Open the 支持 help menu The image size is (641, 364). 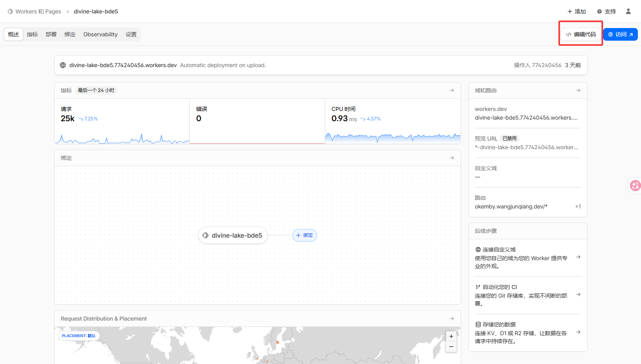607,11
